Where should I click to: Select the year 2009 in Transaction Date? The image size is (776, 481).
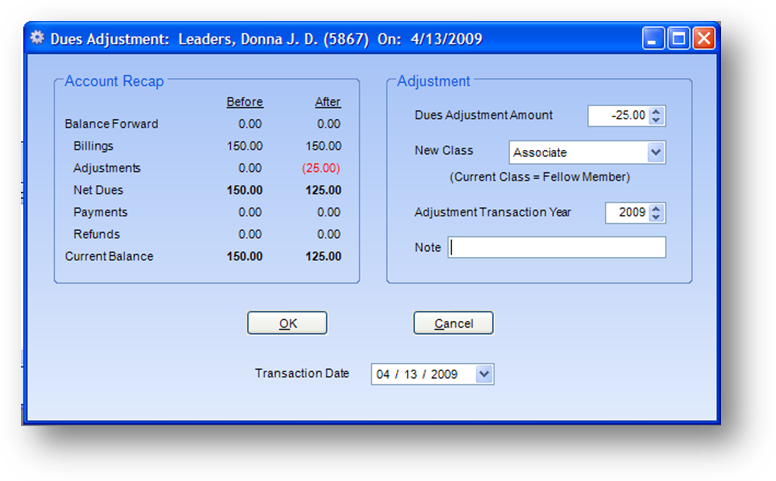coord(444,374)
